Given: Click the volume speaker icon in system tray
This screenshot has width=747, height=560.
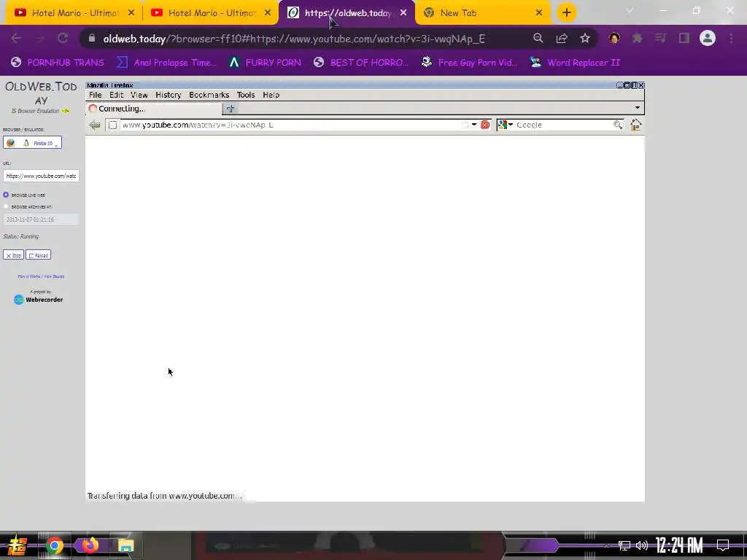Looking at the screenshot, I should pyautogui.click(x=642, y=545).
